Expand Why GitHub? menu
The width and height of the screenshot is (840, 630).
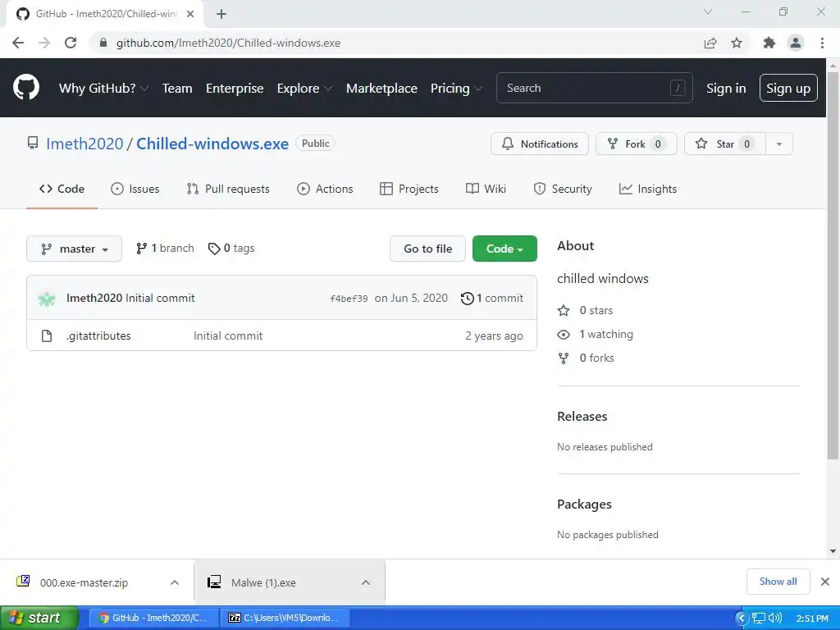pos(103,89)
